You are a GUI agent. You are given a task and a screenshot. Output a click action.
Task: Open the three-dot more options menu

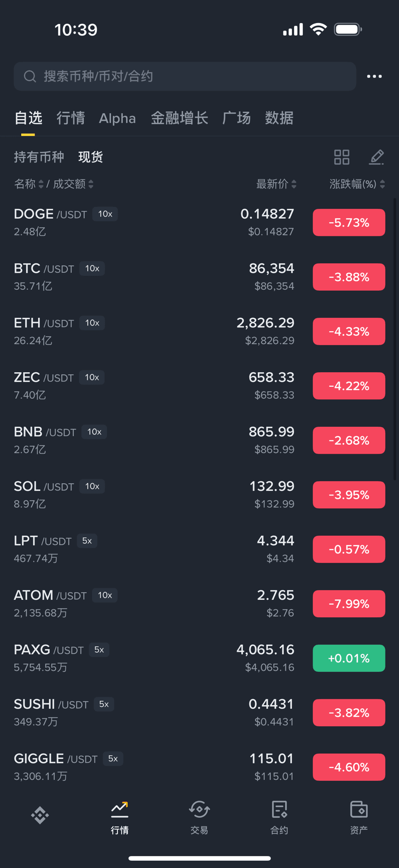pyautogui.click(x=374, y=76)
